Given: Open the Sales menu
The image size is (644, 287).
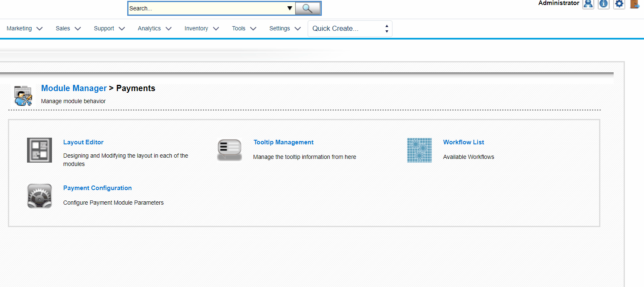Looking at the screenshot, I should tap(68, 29).
